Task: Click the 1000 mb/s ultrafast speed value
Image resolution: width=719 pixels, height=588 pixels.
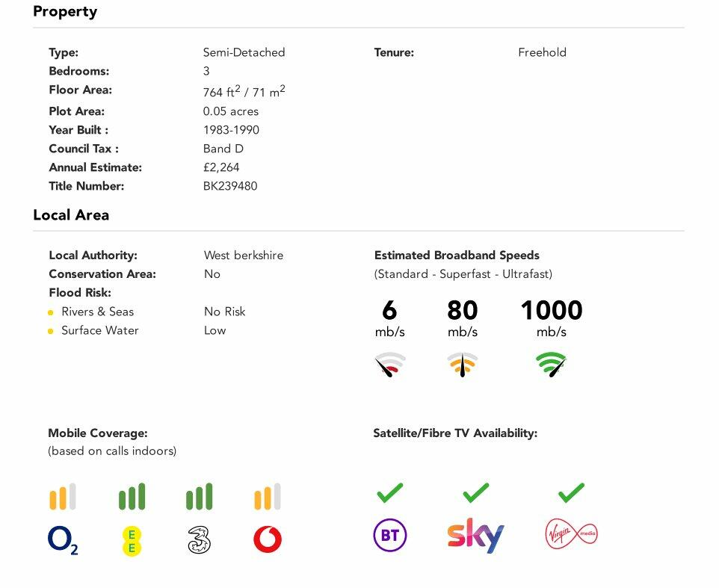Action: [x=552, y=311]
